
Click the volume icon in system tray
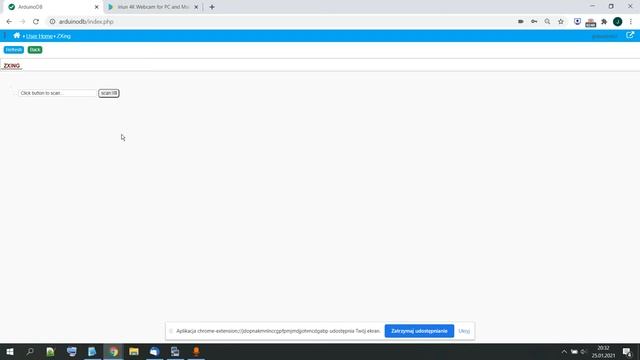tap(584, 351)
